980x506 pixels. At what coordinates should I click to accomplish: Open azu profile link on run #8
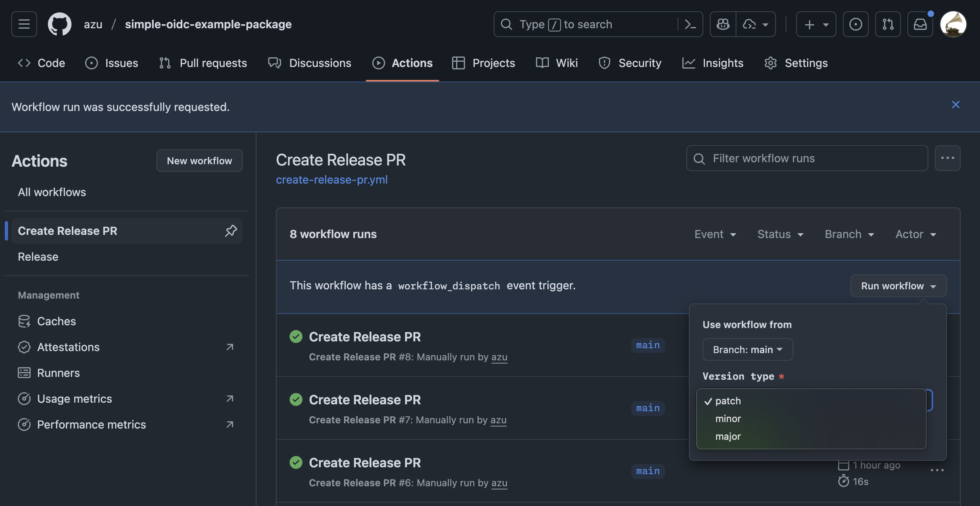click(499, 357)
